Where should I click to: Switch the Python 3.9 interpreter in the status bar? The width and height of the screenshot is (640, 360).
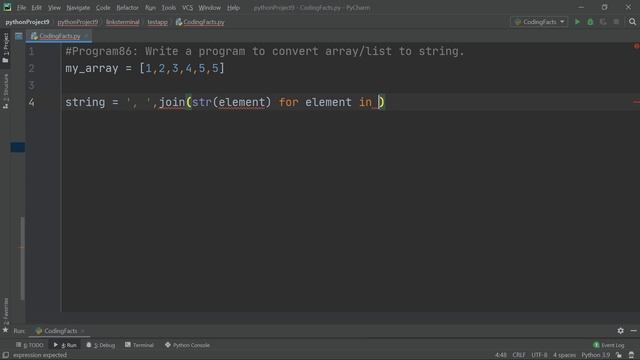(x=596, y=355)
